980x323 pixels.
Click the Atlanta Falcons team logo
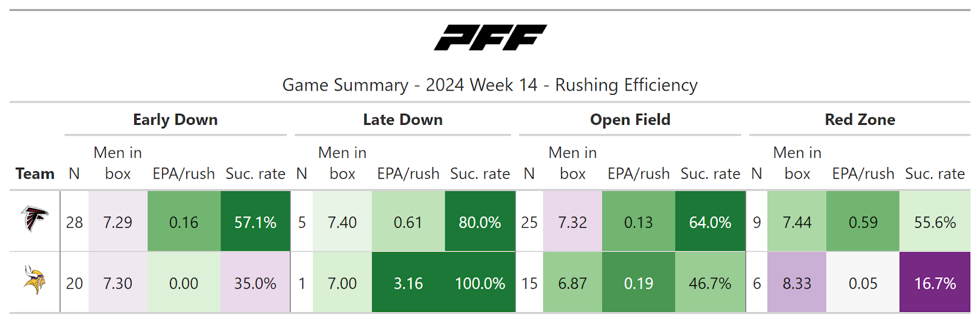pyautogui.click(x=34, y=219)
